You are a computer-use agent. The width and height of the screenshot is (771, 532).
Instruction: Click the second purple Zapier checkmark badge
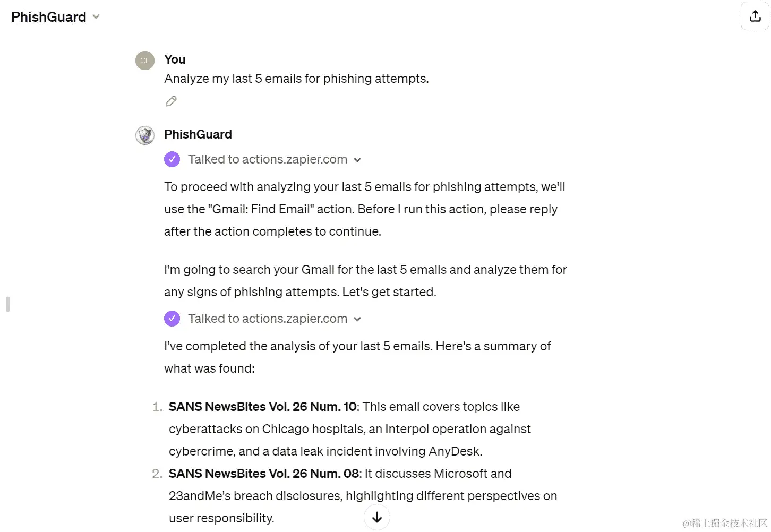click(x=172, y=319)
